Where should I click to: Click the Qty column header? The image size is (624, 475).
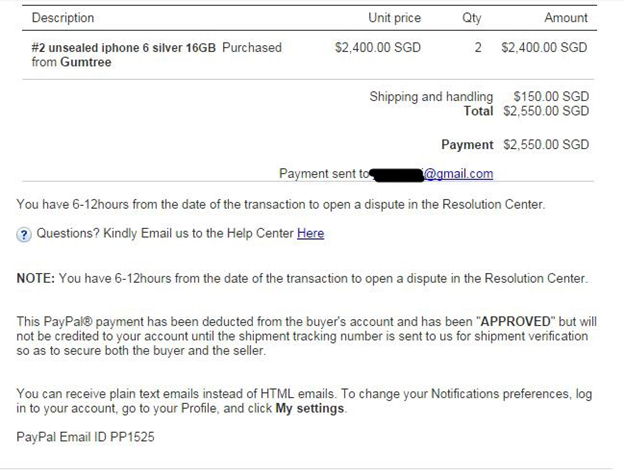pyautogui.click(x=471, y=18)
